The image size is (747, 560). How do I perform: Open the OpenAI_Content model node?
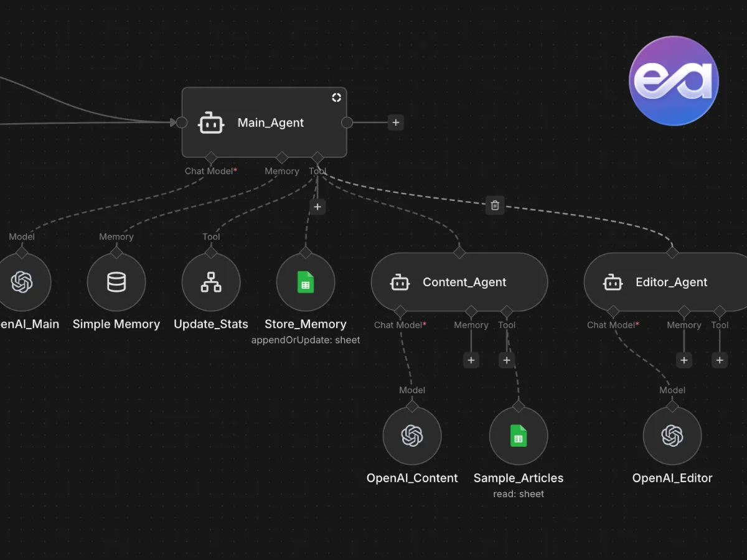tap(412, 436)
